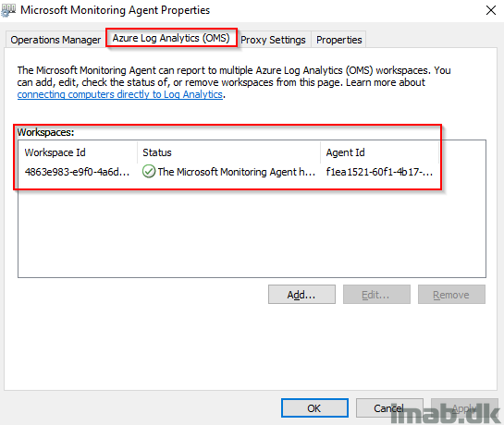Switch to the Operations Manager tab
The image size is (504, 425).
tap(55, 40)
